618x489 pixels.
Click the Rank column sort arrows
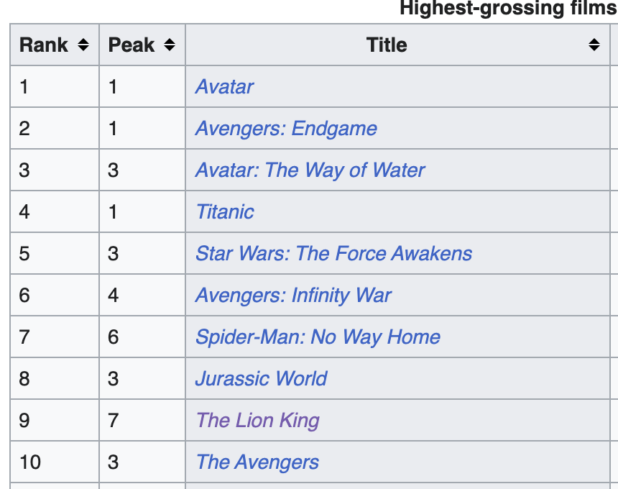coord(83,45)
